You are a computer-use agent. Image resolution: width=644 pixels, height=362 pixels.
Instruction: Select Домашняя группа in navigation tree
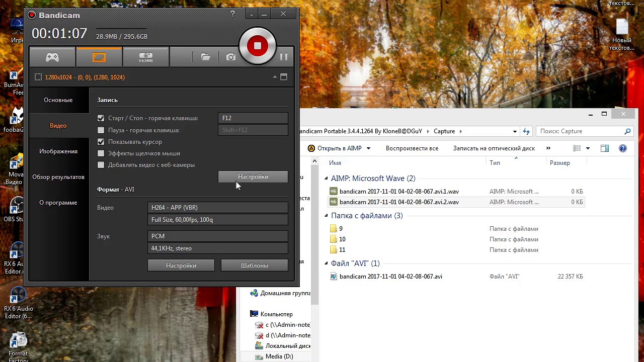[x=280, y=293]
